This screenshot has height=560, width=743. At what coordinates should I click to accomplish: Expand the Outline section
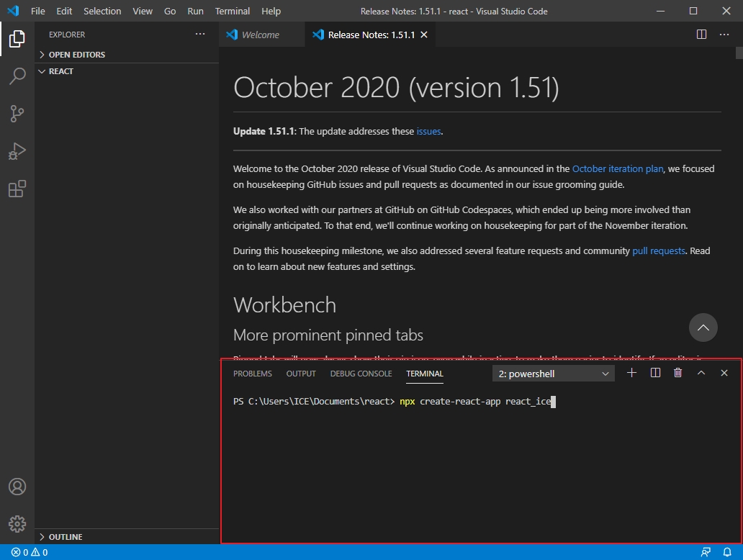(x=127, y=537)
